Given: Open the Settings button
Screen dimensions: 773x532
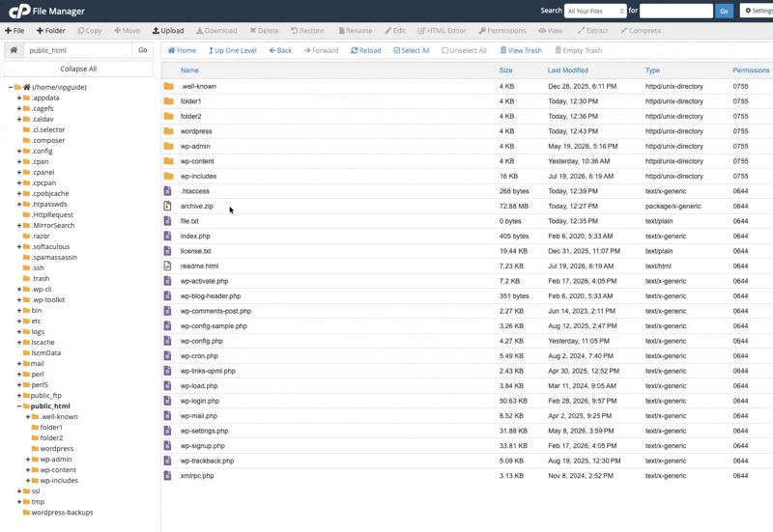Looking at the screenshot, I should point(758,11).
